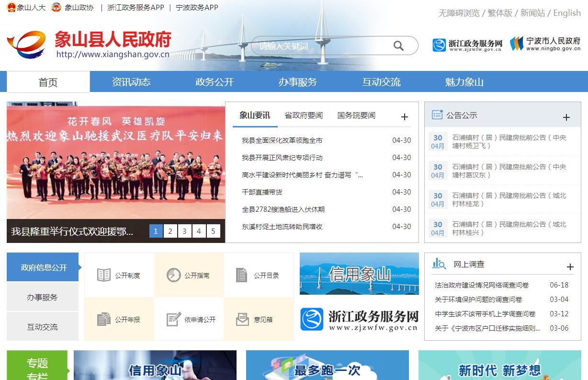
Task: Switch to the 象山要讯 tab
Action: [x=255, y=115]
